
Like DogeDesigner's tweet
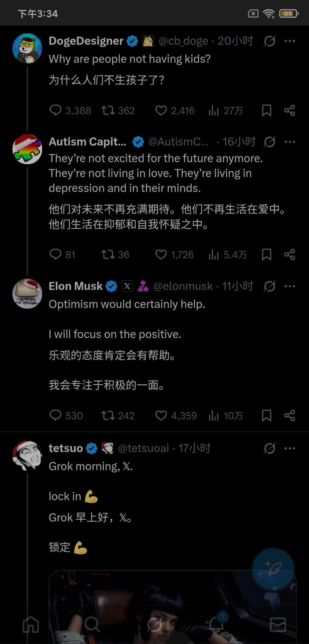(161, 110)
